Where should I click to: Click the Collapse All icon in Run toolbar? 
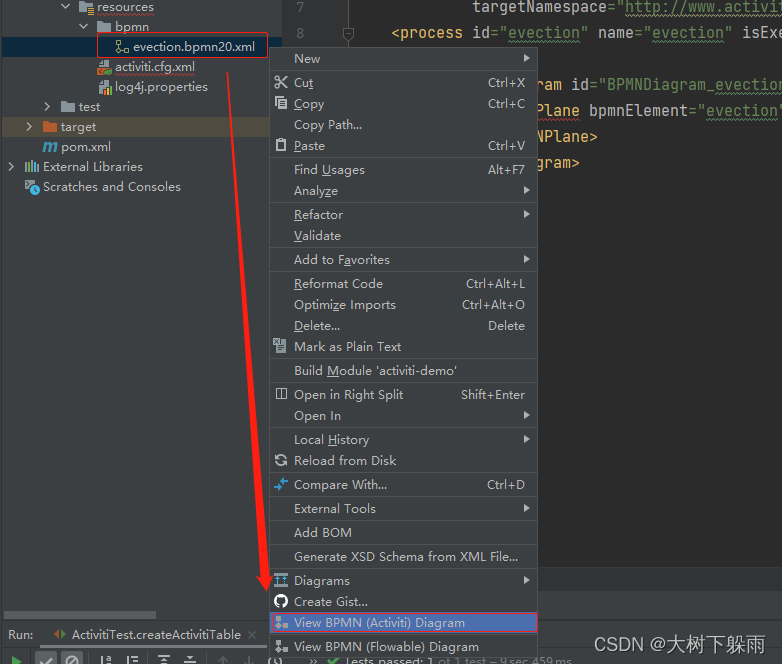[190, 660]
